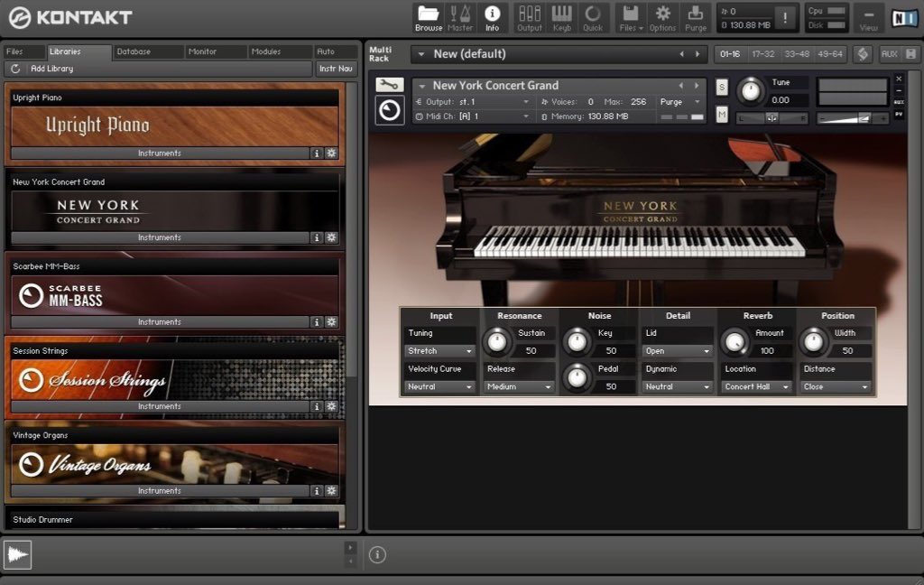
Task: Open Instruments under Vintage Organs library
Action: [160, 491]
